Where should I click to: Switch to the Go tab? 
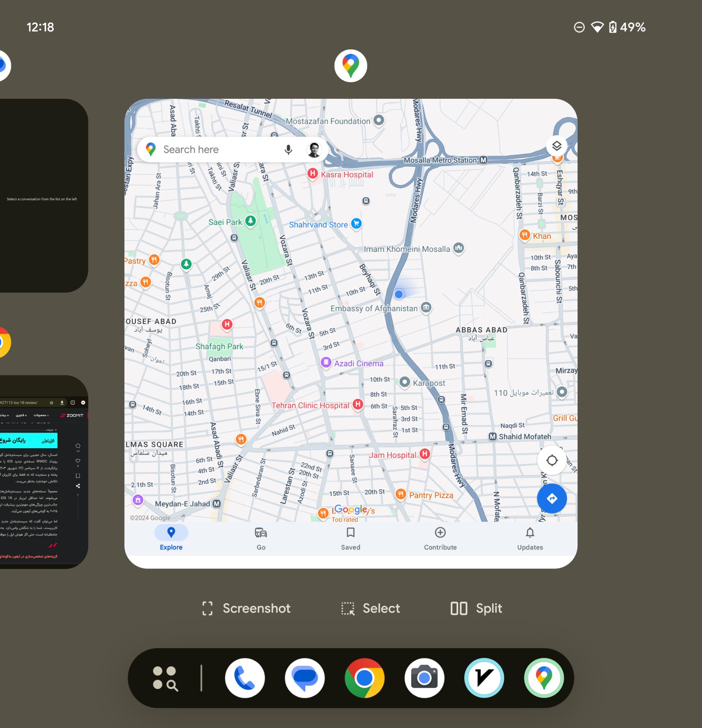(261, 538)
